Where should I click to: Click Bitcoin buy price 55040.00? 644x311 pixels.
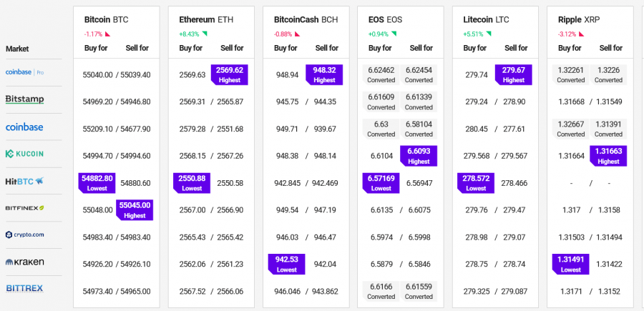tap(97, 75)
